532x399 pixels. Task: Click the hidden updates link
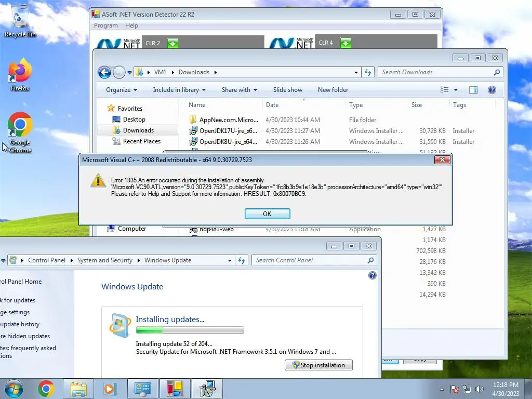(25, 336)
